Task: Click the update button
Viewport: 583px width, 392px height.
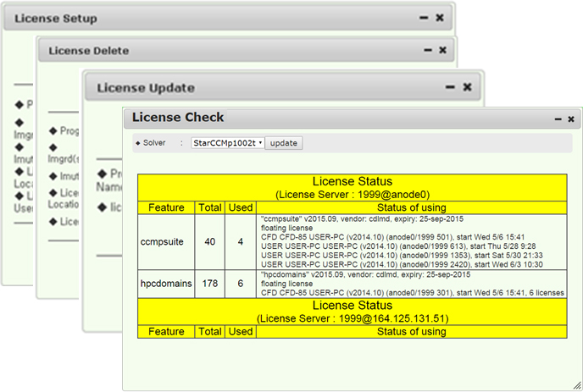Action: [x=284, y=143]
